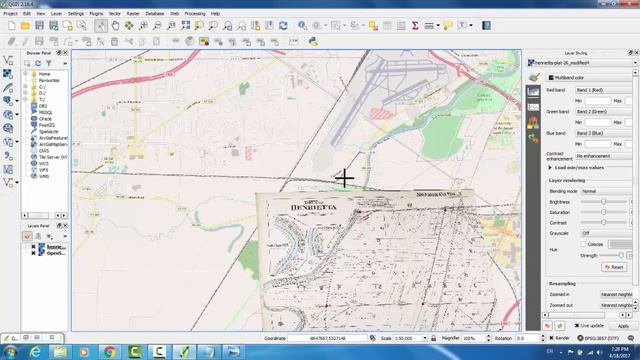Click the Save Layer Edits icon

point(39,41)
